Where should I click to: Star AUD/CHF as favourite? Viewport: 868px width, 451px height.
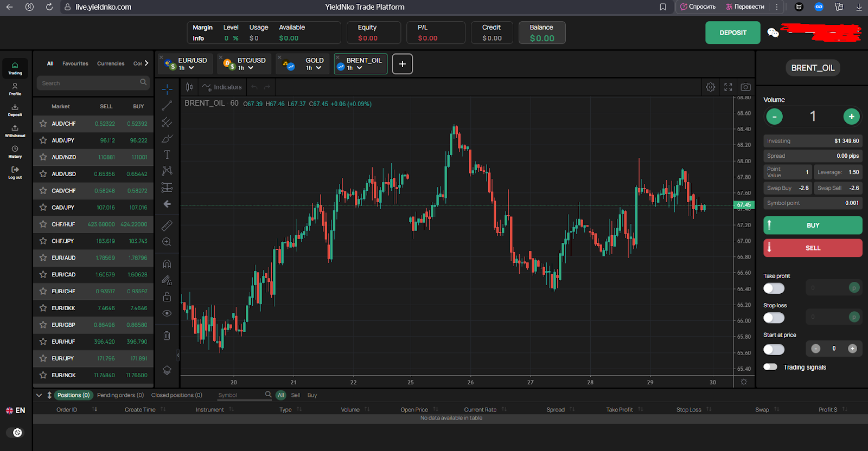point(43,124)
